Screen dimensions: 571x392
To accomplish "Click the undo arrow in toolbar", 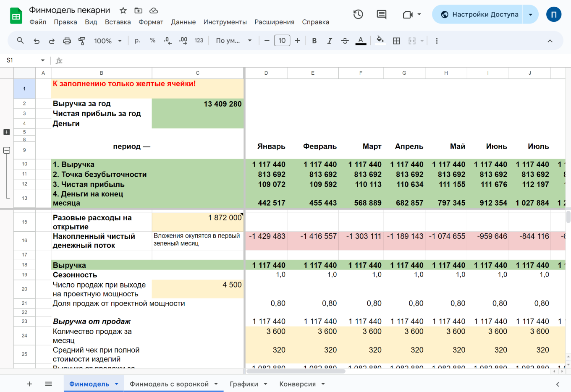I will 37,41.
